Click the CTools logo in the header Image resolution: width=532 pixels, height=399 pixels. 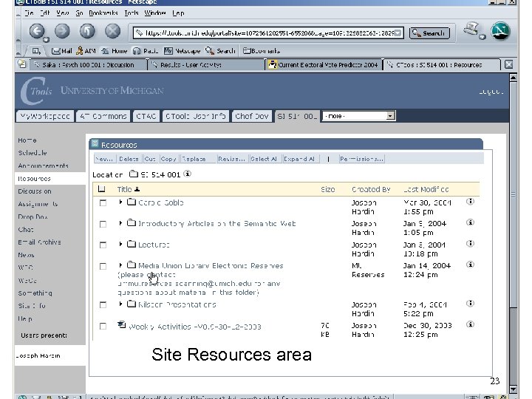point(37,91)
